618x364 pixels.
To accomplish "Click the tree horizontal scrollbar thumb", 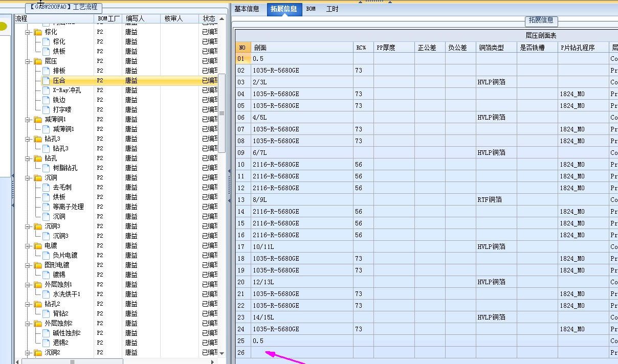I will coord(72,361).
